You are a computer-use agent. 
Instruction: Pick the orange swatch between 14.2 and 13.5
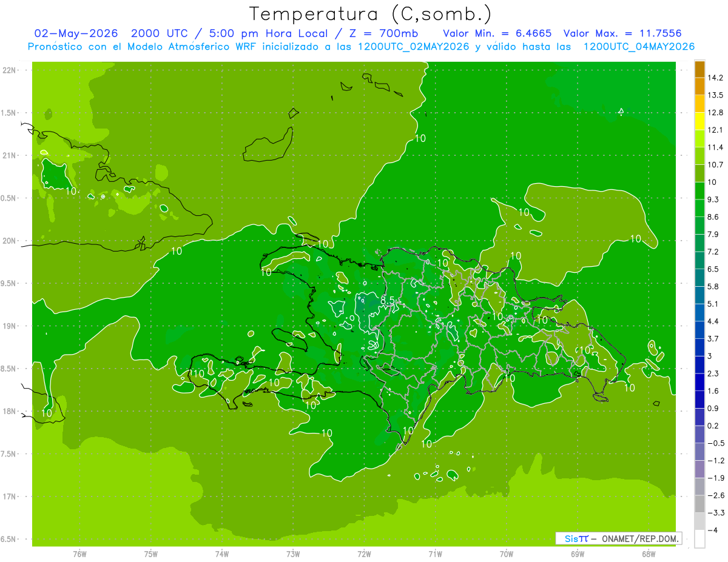click(x=699, y=87)
